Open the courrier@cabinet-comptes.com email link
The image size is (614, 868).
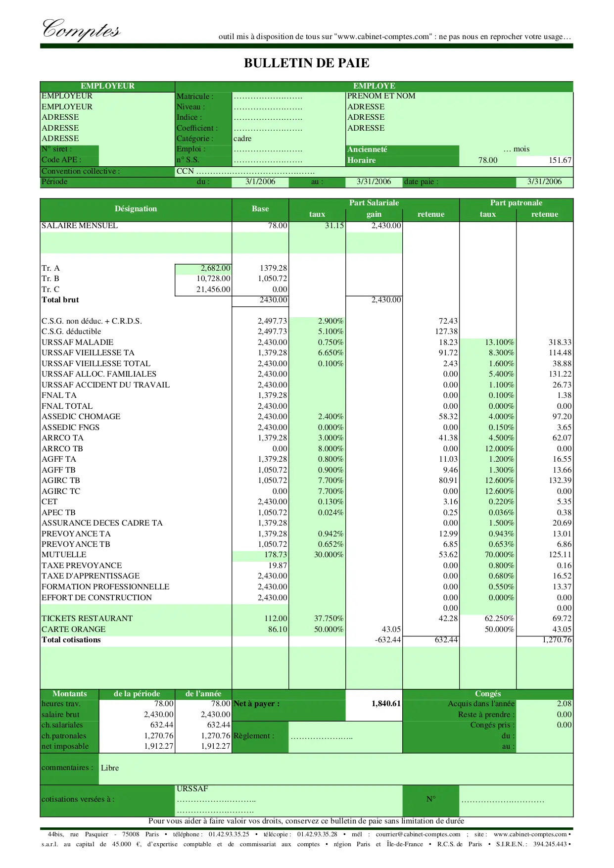coord(418,834)
